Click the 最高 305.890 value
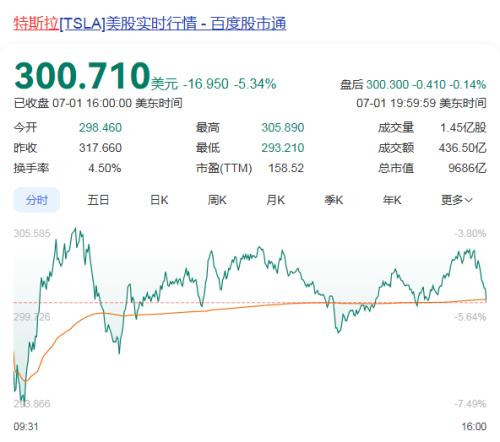The image size is (500, 442). pyautogui.click(x=283, y=128)
